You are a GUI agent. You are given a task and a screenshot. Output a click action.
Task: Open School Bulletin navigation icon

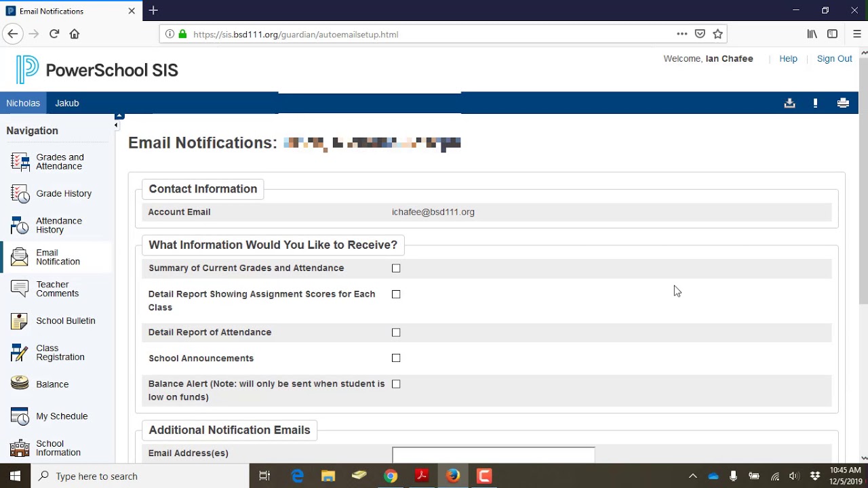20,321
